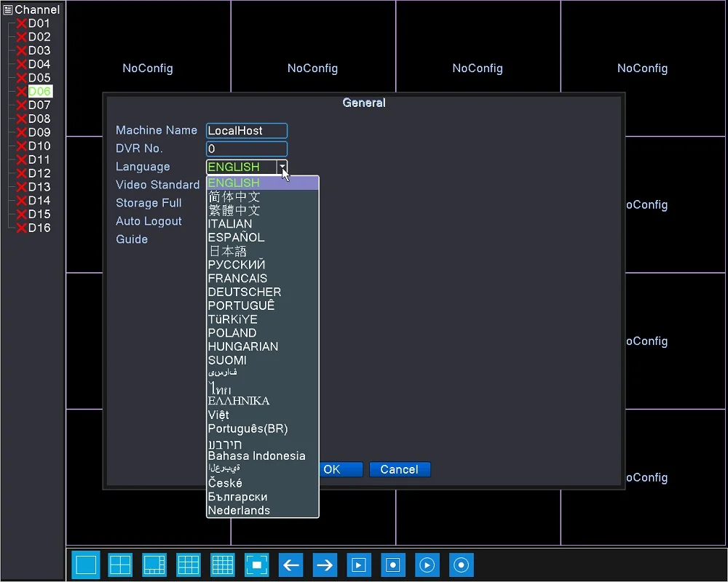Choose 简体中文 in the language list
Screen dimensions: 728x582
pyautogui.click(x=262, y=196)
